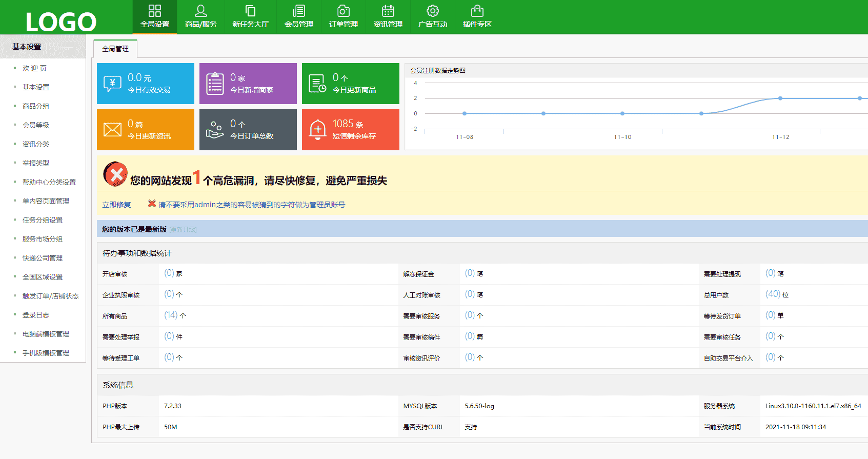Image resolution: width=868 pixels, height=459 pixels.
Task: Click the (40) 总用户数 count link
Action: coord(773,294)
